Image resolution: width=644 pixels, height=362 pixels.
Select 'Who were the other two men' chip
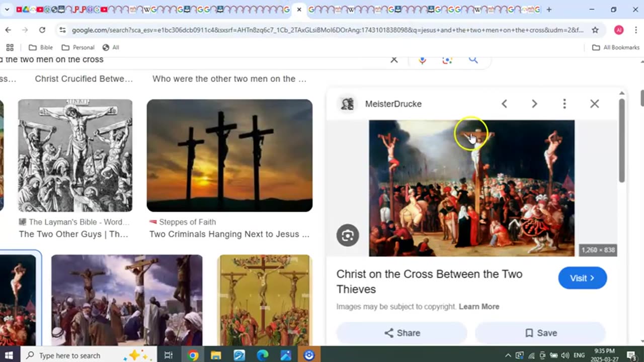coord(229,79)
